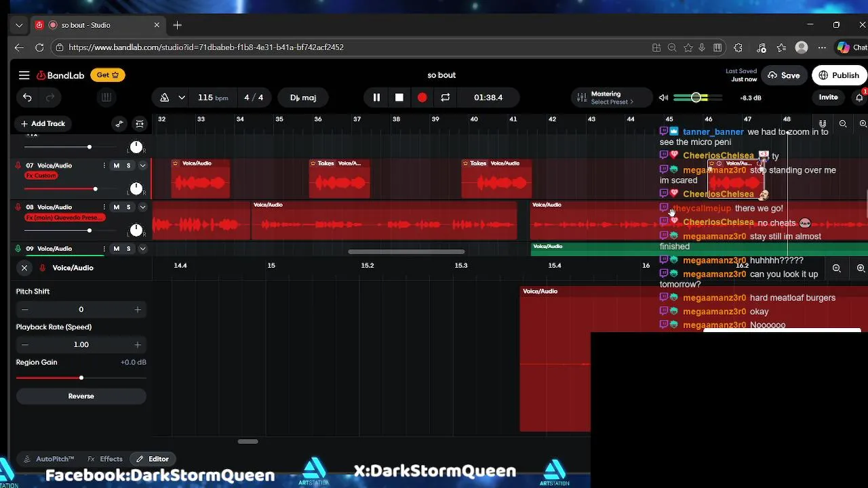
Task: Switch to AutoPitch tab
Action: 49,459
